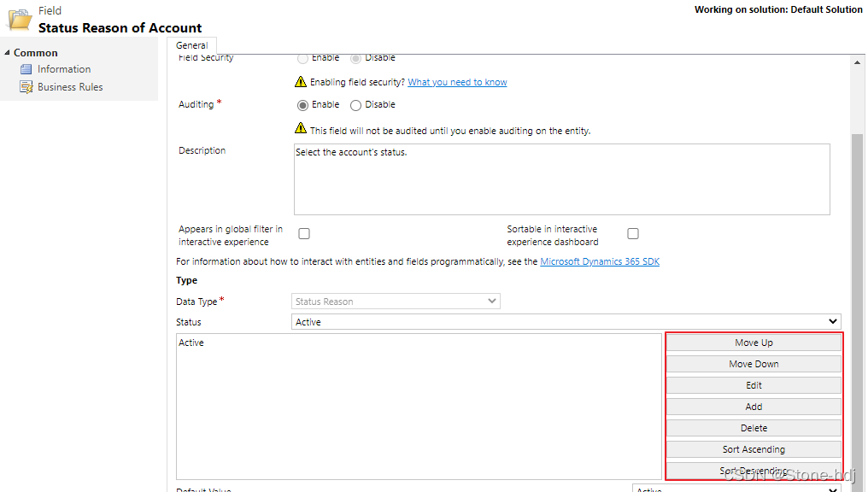Select Active in the status reason list

coord(189,343)
